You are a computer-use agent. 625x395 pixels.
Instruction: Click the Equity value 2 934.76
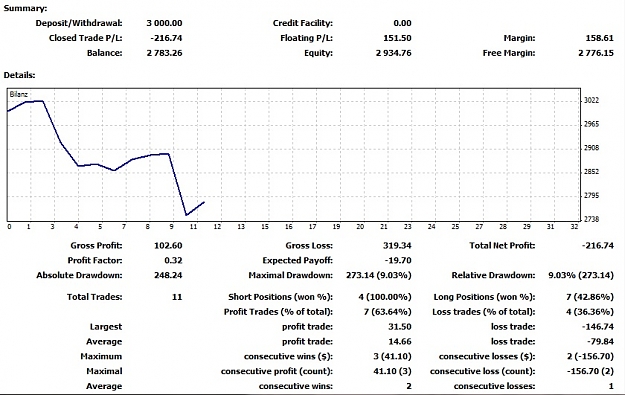click(x=393, y=53)
